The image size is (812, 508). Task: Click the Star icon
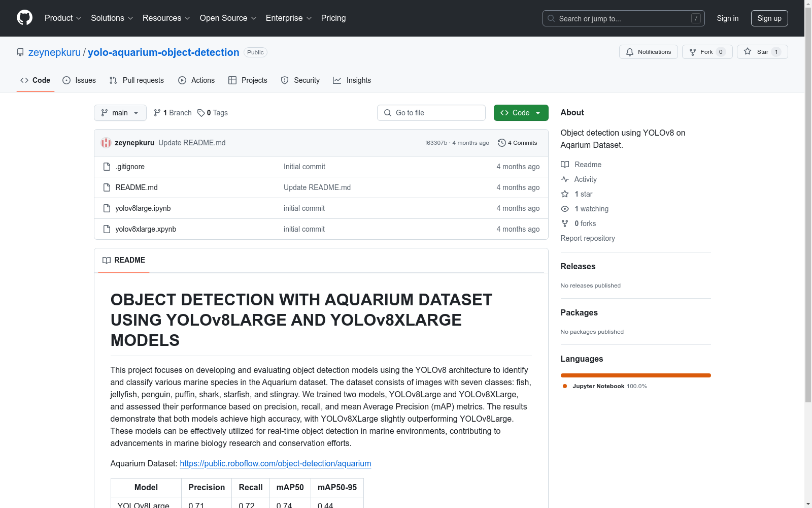click(748, 51)
